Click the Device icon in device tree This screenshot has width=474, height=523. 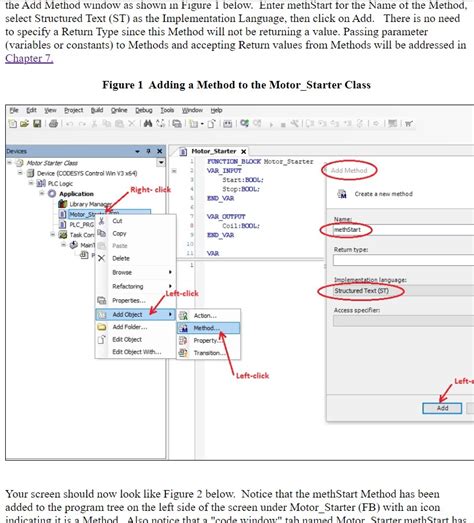pyautogui.click(x=30, y=173)
